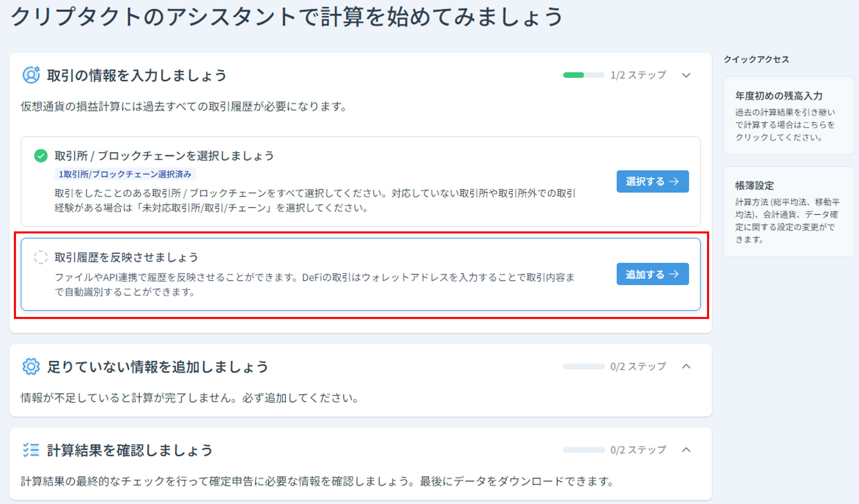Click the progress bar of 計算結果を確認しましょう

pyautogui.click(x=583, y=450)
